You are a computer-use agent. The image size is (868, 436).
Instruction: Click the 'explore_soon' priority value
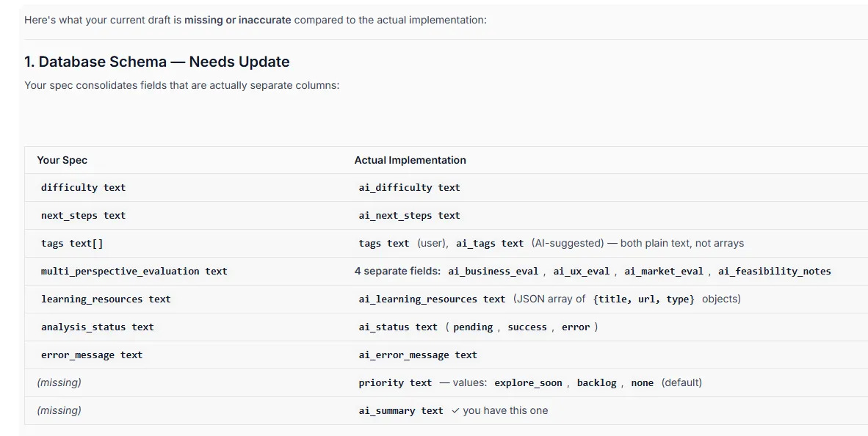(528, 383)
